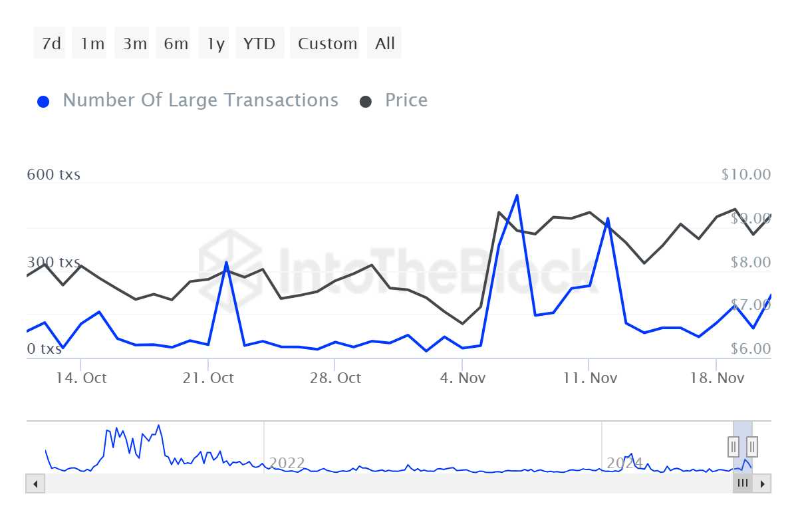Click the left navigator range handle
Image resolution: width=798 pixels, height=532 pixels.
[x=733, y=446]
